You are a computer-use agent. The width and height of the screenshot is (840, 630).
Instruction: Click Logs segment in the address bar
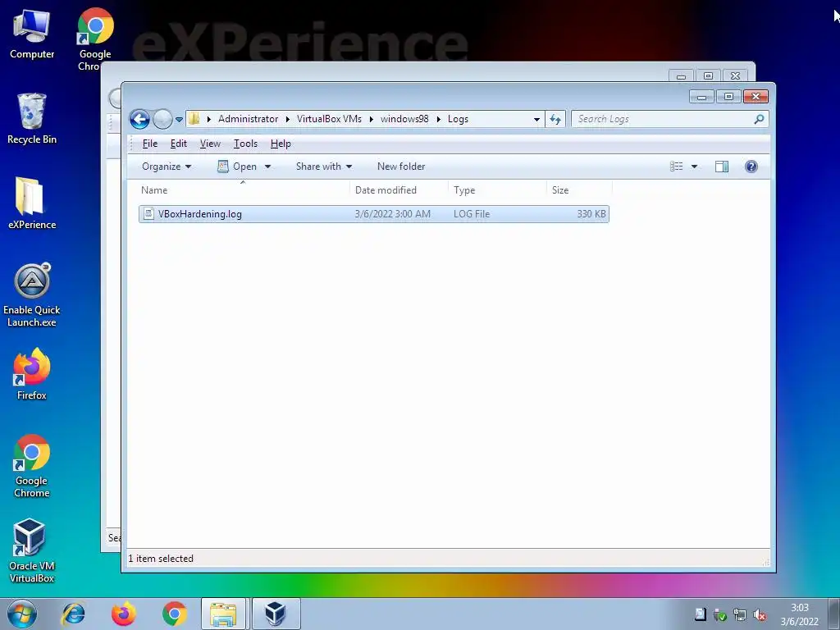click(x=458, y=119)
